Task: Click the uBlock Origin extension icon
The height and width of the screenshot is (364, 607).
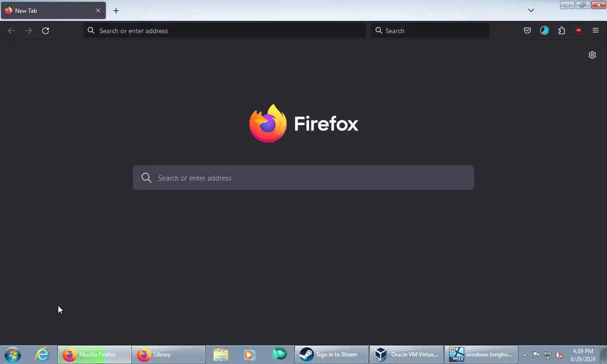Action: (x=579, y=31)
